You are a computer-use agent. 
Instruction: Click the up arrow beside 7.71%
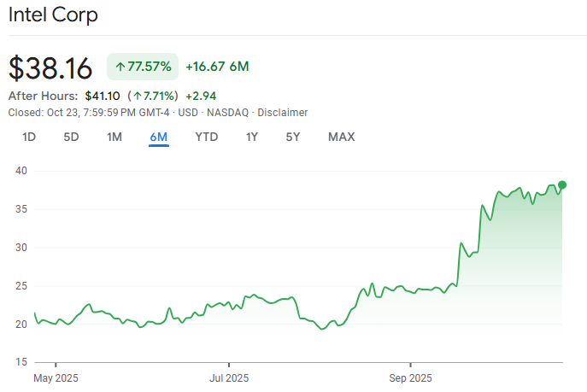(x=138, y=97)
